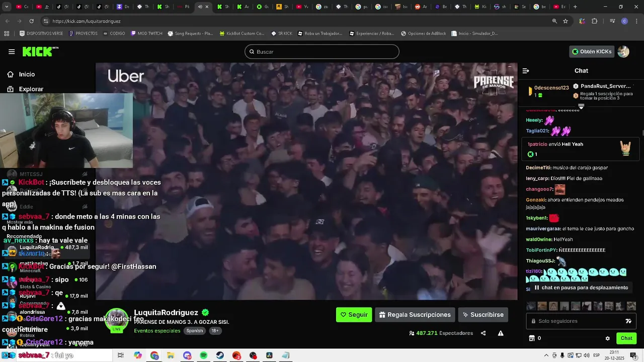Open File Explorer from the taskbar

click(171, 355)
